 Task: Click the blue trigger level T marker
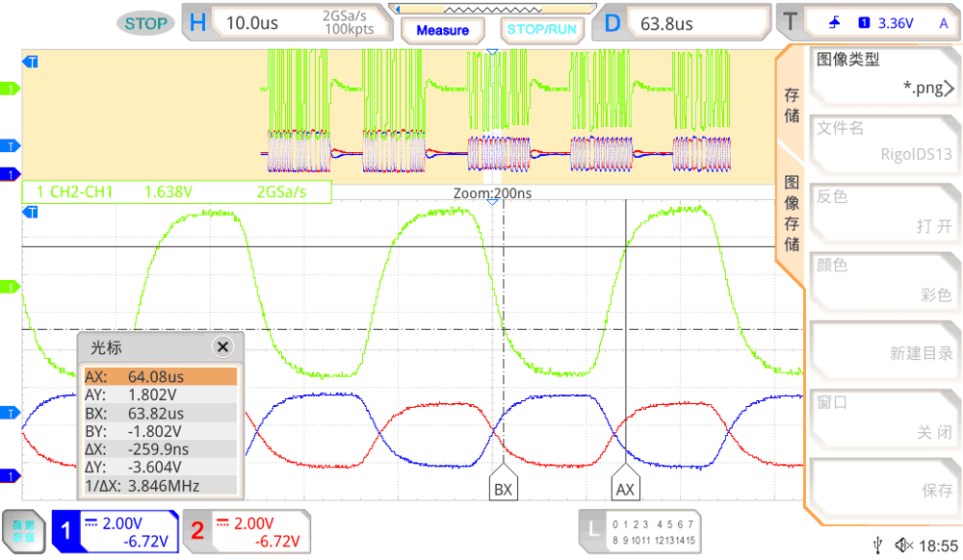pos(12,412)
